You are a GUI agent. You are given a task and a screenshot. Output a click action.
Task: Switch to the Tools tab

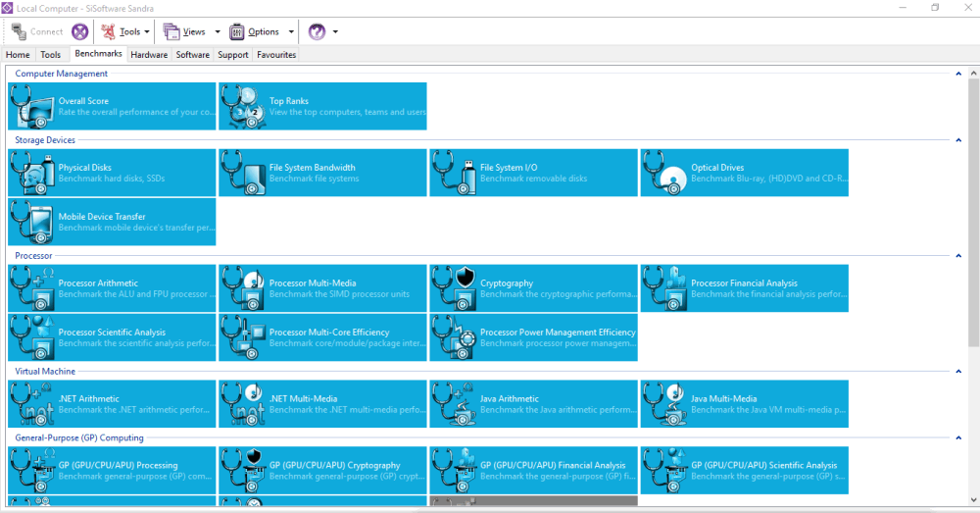click(51, 54)
